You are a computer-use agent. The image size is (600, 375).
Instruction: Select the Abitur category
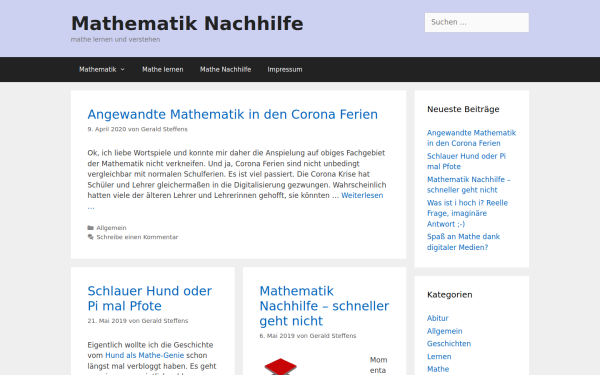(438, 318)
